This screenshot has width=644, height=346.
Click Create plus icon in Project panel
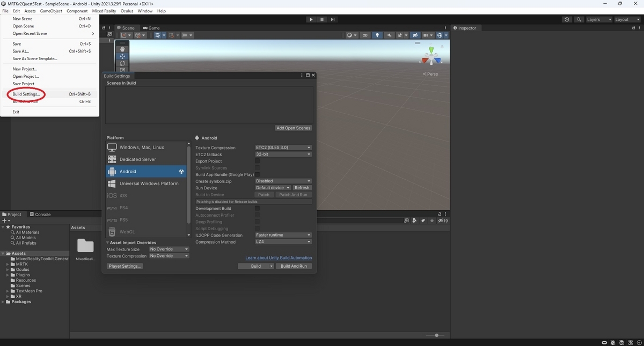[5, 220]
